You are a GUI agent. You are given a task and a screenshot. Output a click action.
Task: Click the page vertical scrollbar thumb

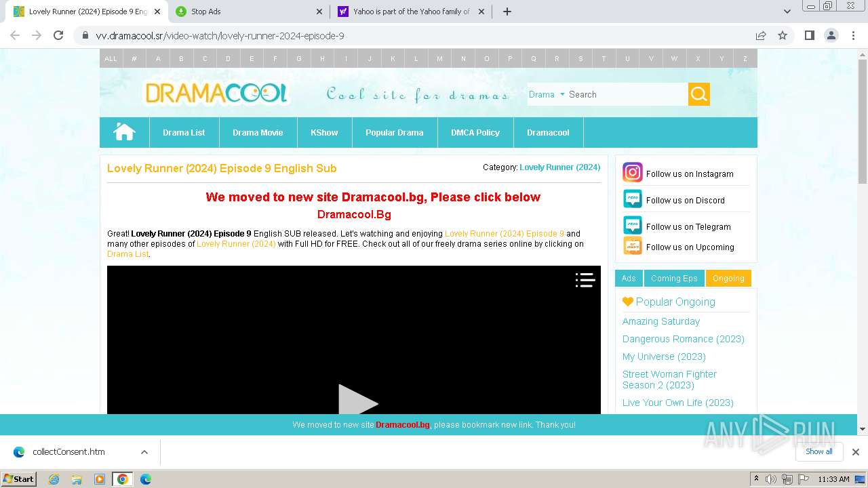point(863,122)
